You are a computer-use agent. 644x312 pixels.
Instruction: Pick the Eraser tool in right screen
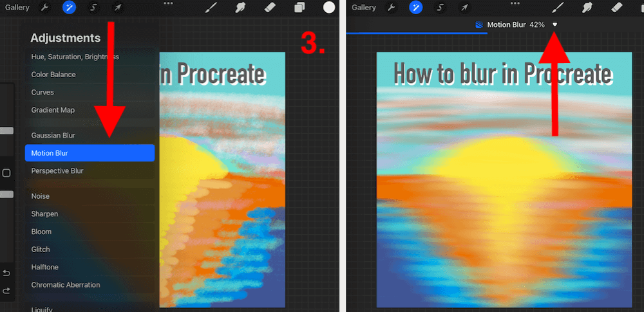[x=617, y=7]
